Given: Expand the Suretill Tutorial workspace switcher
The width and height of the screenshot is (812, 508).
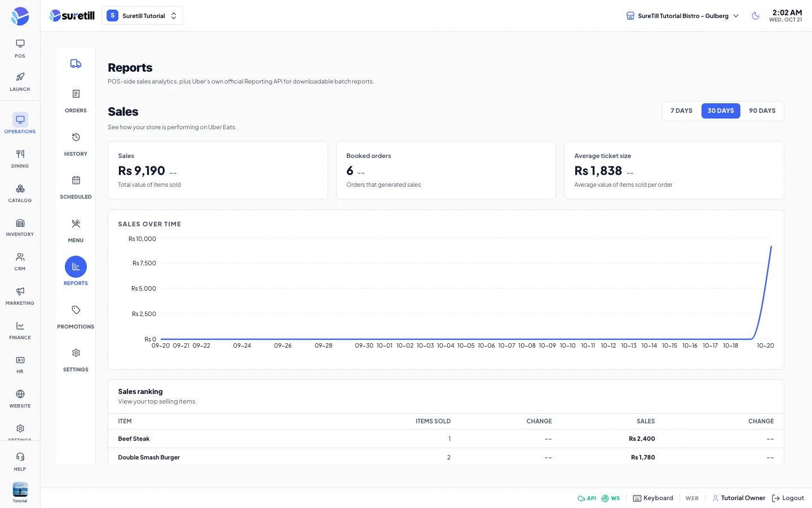Looking at the screenshot, I should click(142, 16).
